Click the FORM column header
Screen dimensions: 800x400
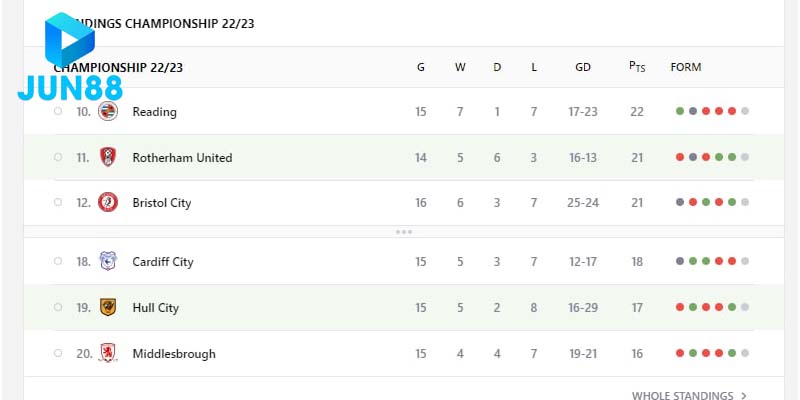click(686, 68)
